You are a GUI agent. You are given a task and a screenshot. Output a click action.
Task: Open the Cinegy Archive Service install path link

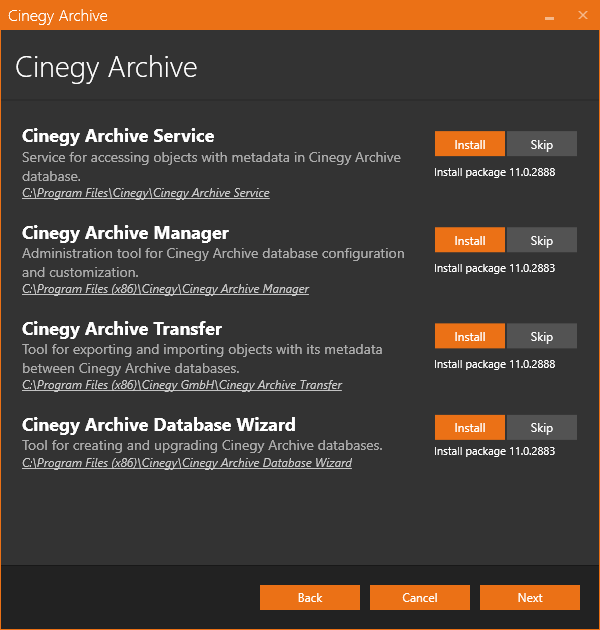click(145, 193)
